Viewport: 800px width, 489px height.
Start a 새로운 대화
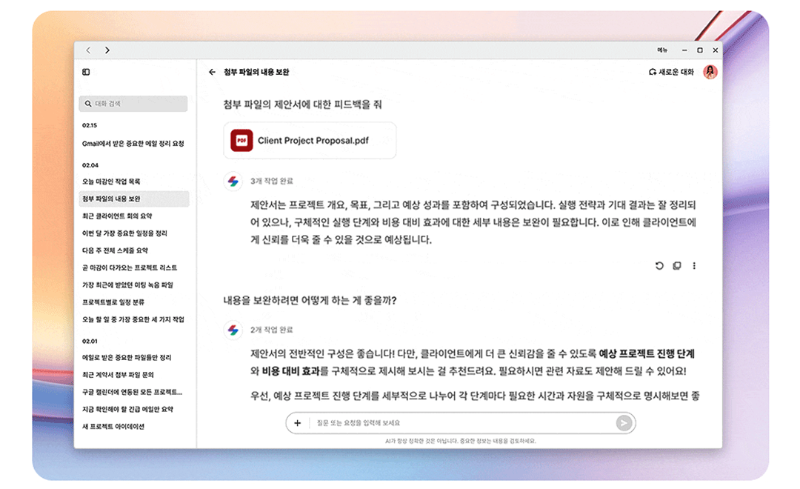671,72
